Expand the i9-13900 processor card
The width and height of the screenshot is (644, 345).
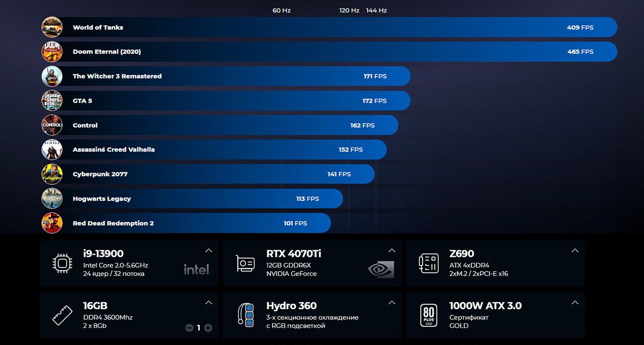[x=208, y=250]
